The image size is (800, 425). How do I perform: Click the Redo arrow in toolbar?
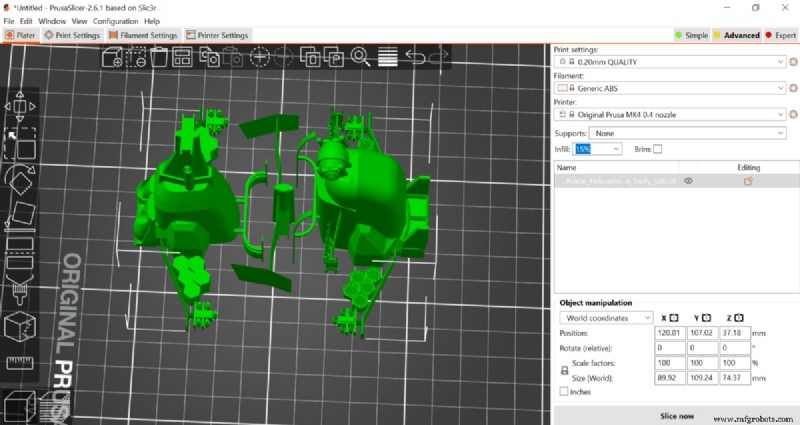(x=438, y=56)
